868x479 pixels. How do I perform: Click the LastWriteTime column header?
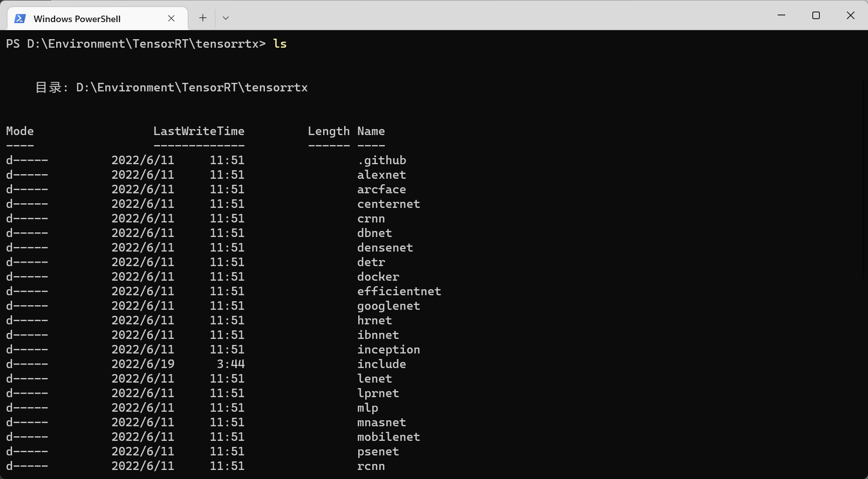(x=199, y=131)
